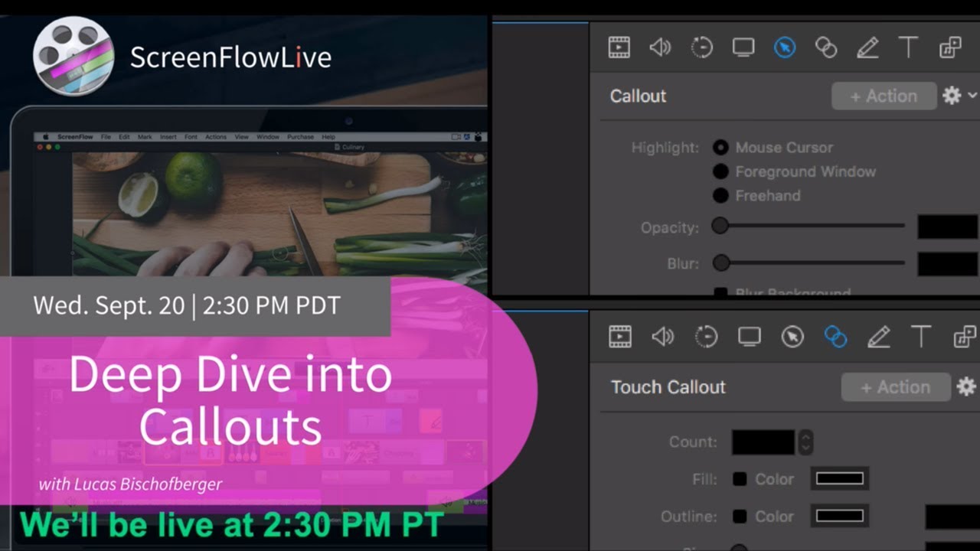Click "We'll be live at 2:30 PM PT" text

232,525
